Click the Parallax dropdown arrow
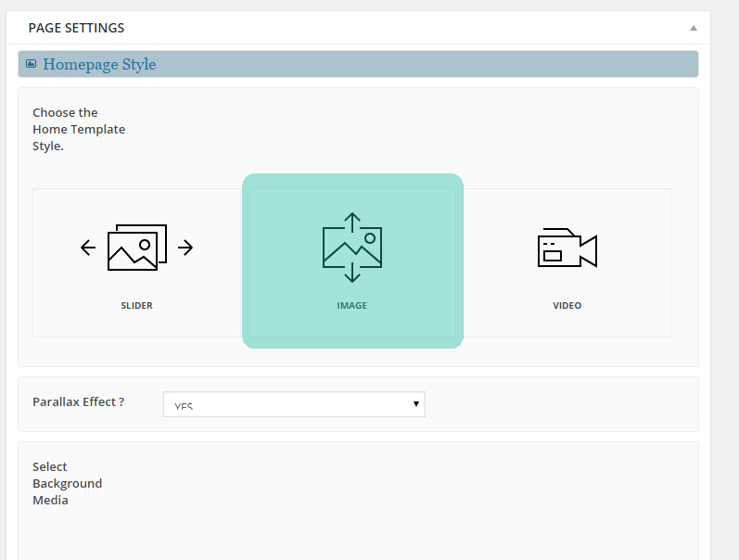739x560 pixels. click(x=416, y=404)
